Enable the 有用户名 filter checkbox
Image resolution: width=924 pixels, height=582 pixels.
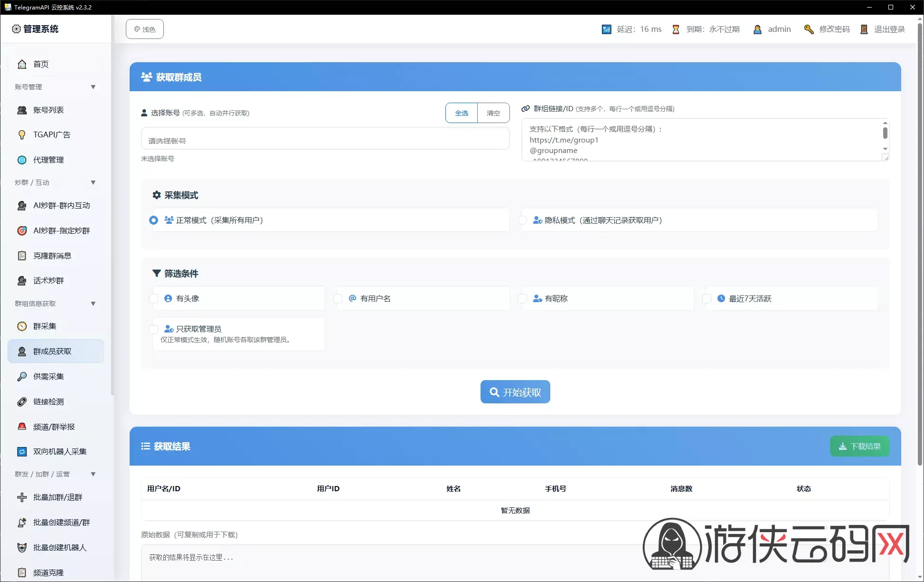tap(338, 299)
